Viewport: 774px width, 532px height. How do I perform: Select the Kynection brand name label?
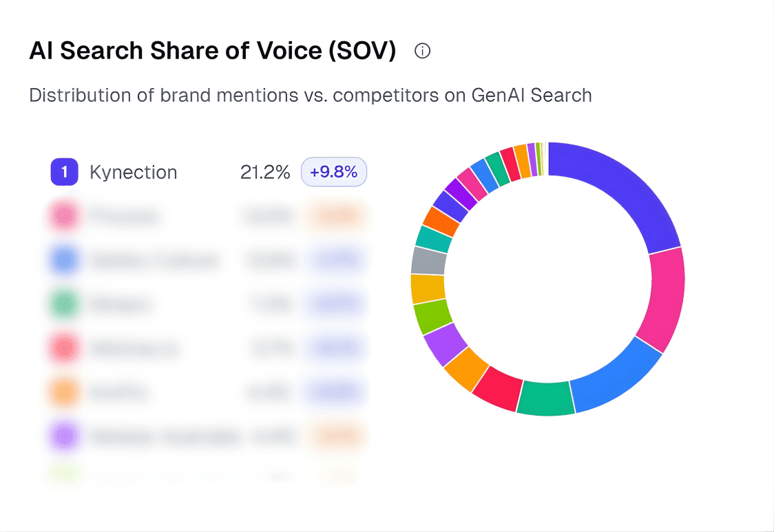132,171
